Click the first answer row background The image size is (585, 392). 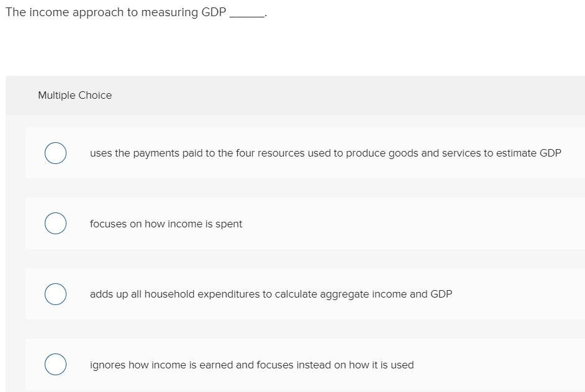[311, 153]
